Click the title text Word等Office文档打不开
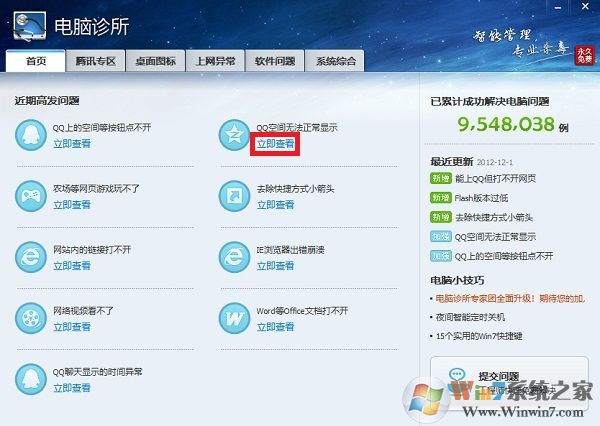This screenshot has height=426, width=600. 302,311
